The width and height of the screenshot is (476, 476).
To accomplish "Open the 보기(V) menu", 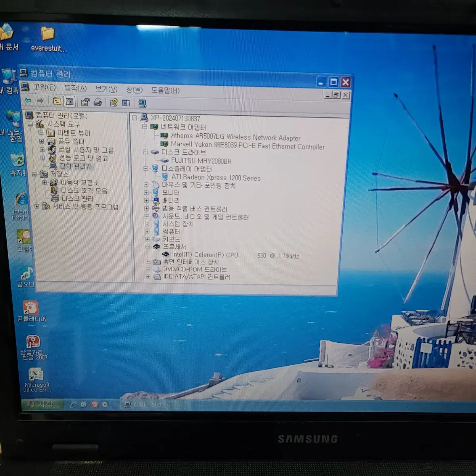I will click(x=106, y=89).
